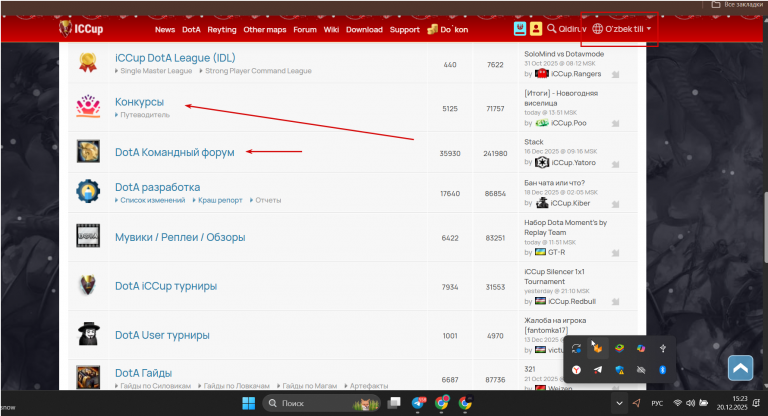768x416 pixels.
Task: Click the DotA Командный форум icon
Action: click(x=88, y=151)
